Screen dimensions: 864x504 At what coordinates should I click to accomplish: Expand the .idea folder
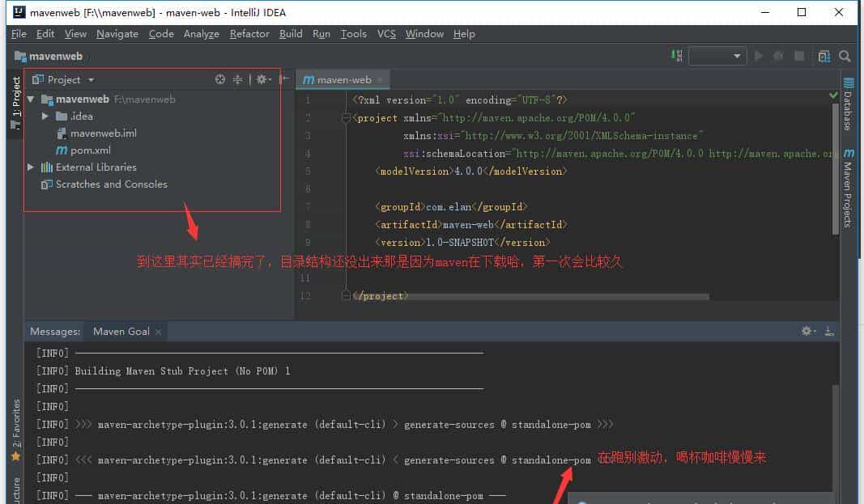46,116
